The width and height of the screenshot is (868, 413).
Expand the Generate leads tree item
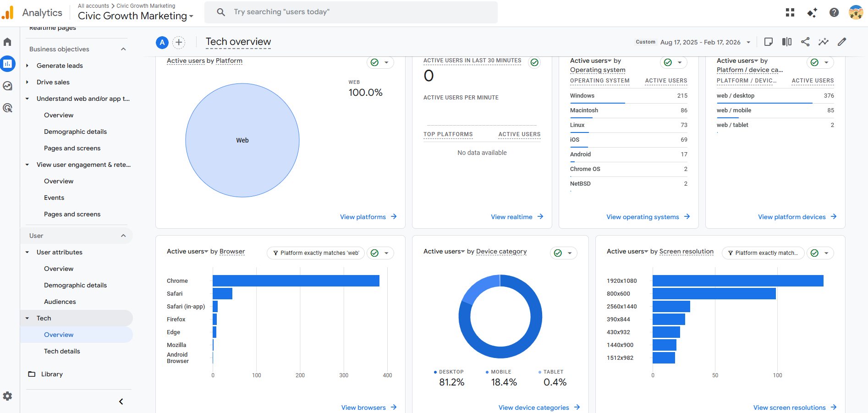tap(27, 66)
